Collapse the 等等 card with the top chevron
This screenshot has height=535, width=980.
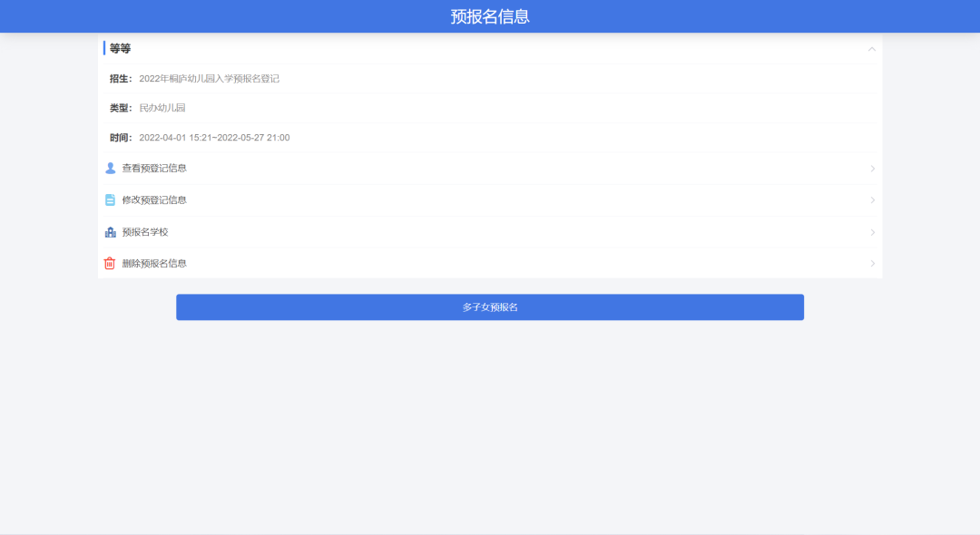[x=873, y=47]
